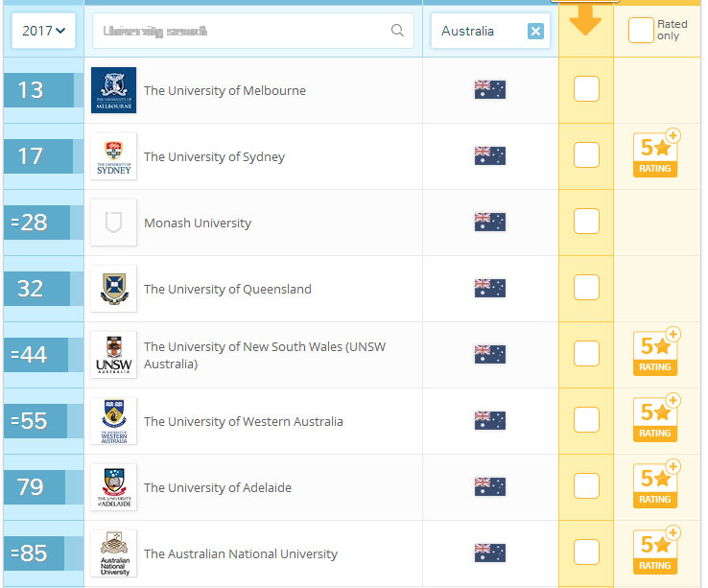
Task: Click 5 star rating badge for UNSW
Action: click(656, 352)
